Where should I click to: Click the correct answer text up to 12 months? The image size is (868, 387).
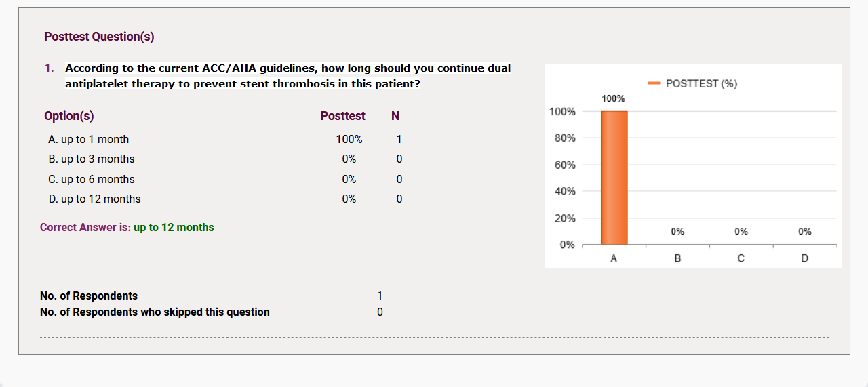coord(174,228)
